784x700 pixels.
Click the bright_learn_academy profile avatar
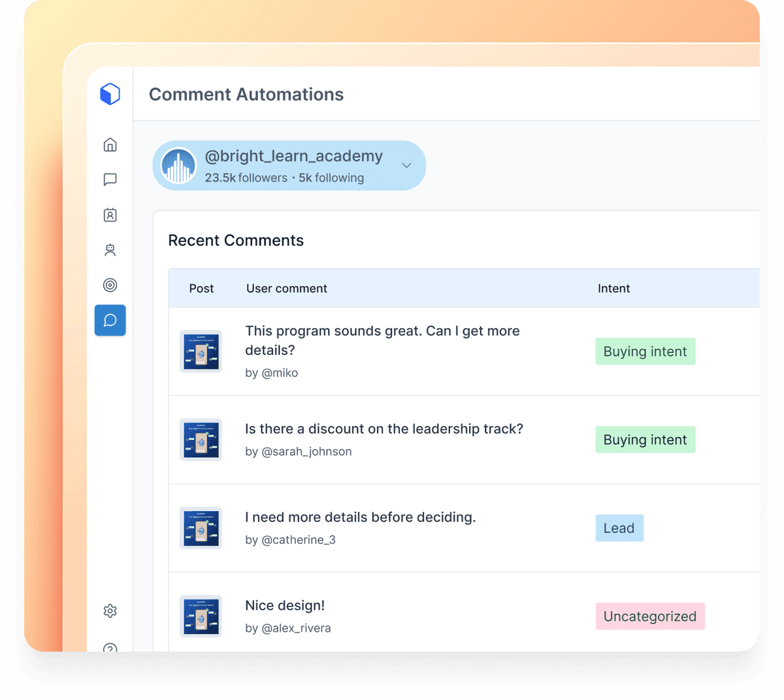[x=178, y=165]
